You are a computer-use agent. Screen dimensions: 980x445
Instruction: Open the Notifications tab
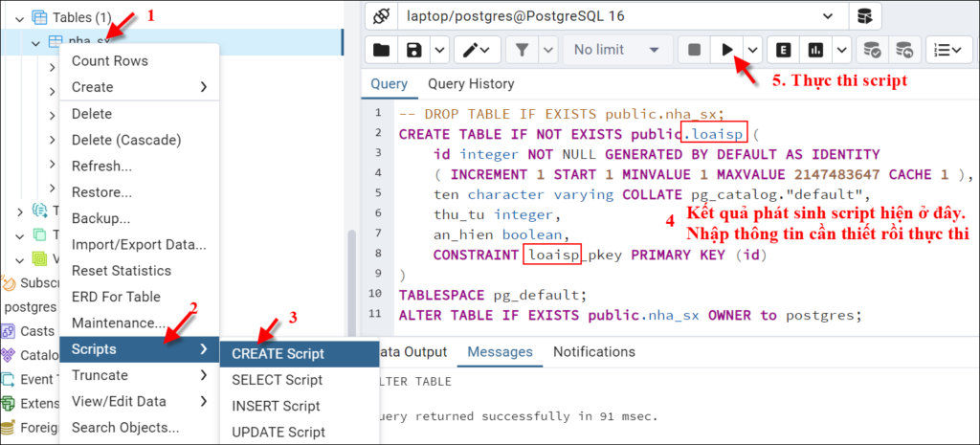[593, 352]
